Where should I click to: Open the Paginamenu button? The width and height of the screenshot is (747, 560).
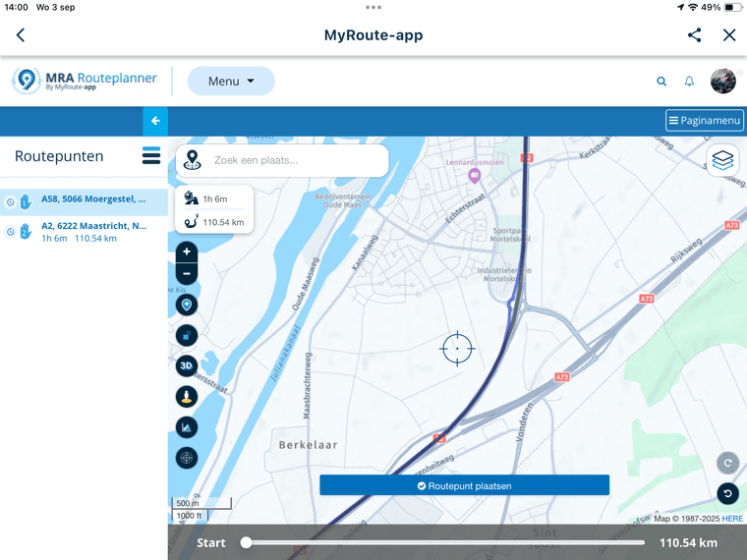click(x=704, y=121)
